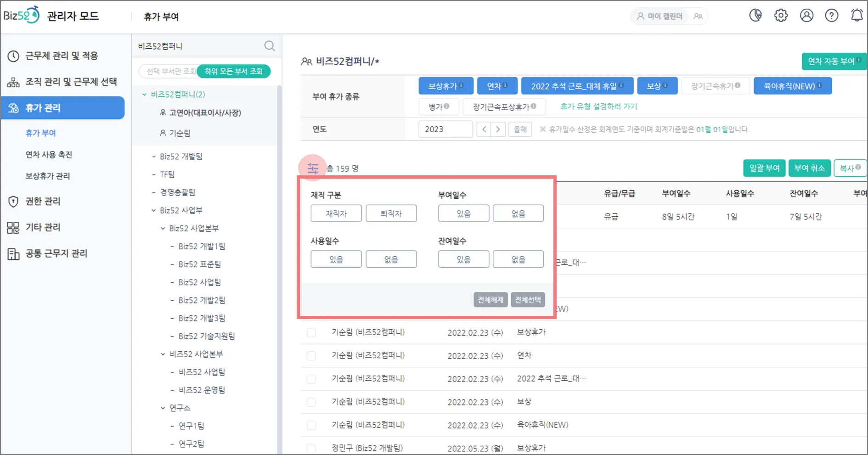
Task: Select 고연아(대표이사/사장) in the tree
Action: (205, 113)
